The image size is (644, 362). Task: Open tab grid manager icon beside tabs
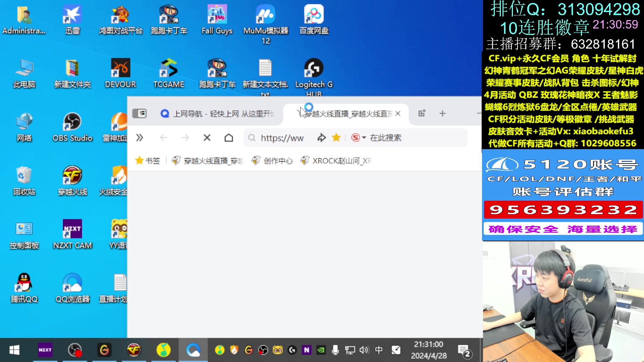(422, 113)
